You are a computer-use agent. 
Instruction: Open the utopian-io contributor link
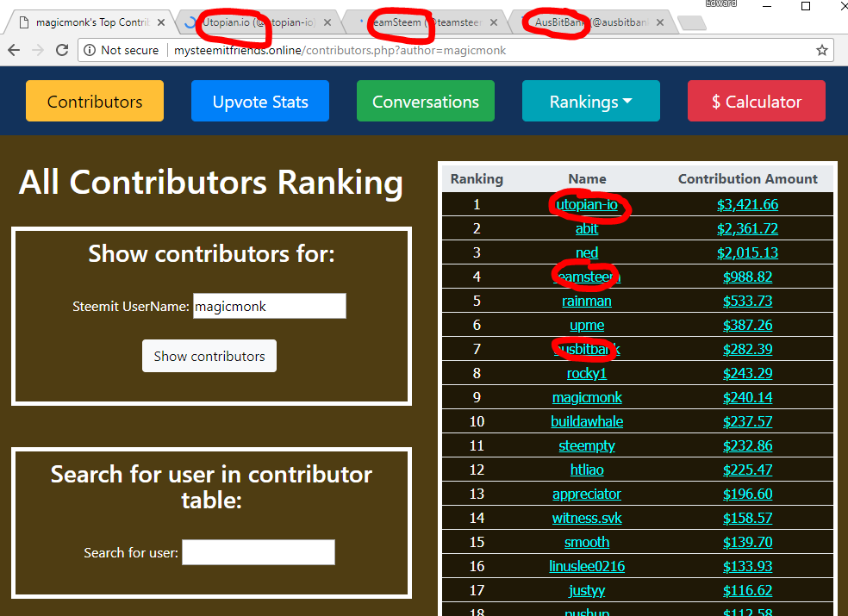[x=587, y=204]
